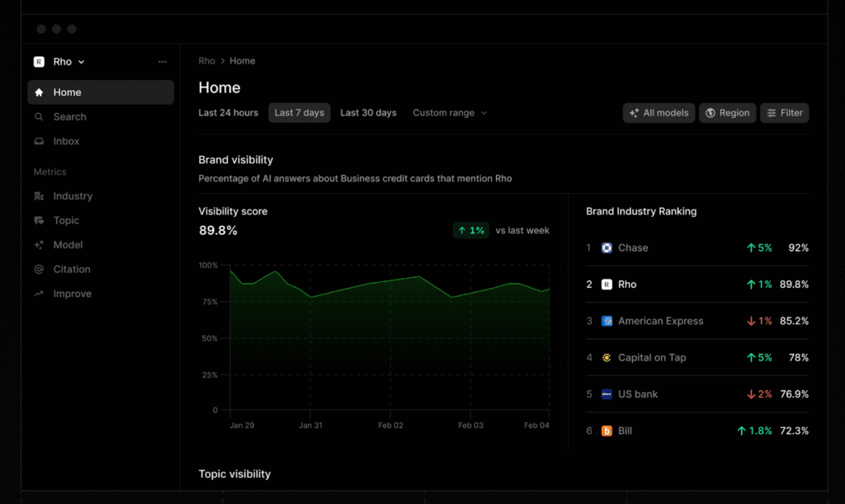Click the Home house icon in sidebar
Screen dimensions: 845x504
39,92
